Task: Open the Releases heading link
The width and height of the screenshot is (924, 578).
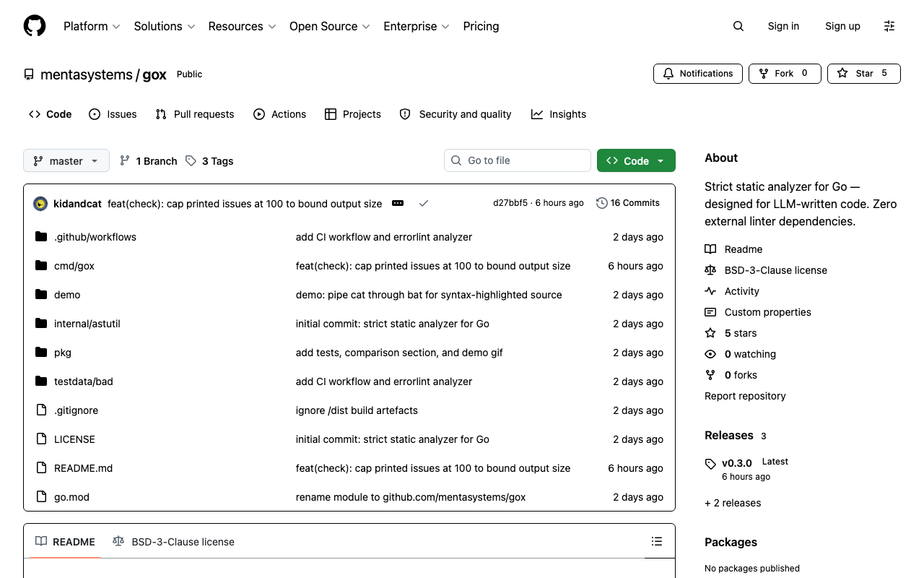Action: [x=736, y=436]
